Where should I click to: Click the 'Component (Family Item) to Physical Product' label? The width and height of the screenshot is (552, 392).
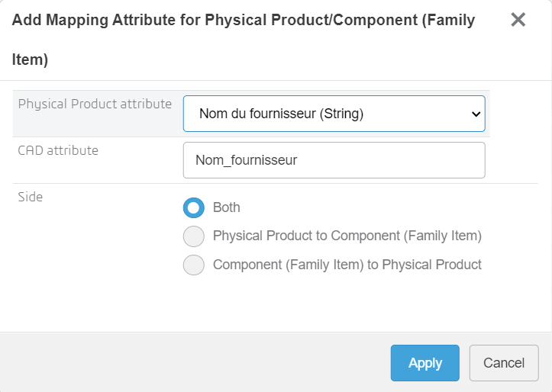click(347, 265)
